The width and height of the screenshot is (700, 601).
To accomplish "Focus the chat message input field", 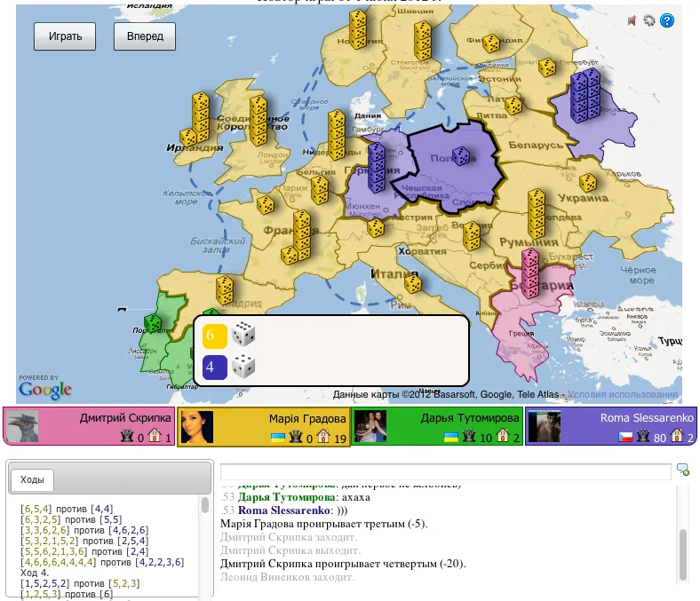I will (x=445, y=471).
